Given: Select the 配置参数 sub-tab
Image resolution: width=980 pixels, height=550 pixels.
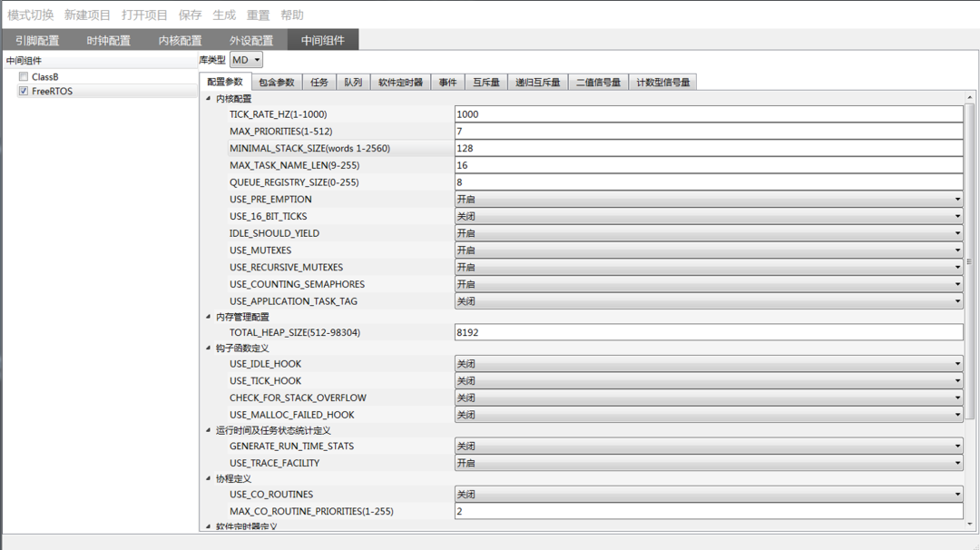Looking at the screenshot, I should click(x=225, y=82).
